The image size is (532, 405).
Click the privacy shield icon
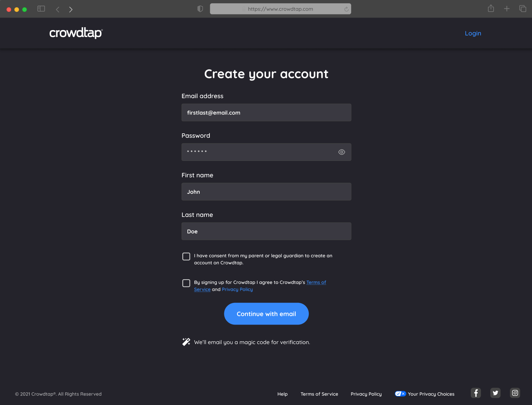200,9
